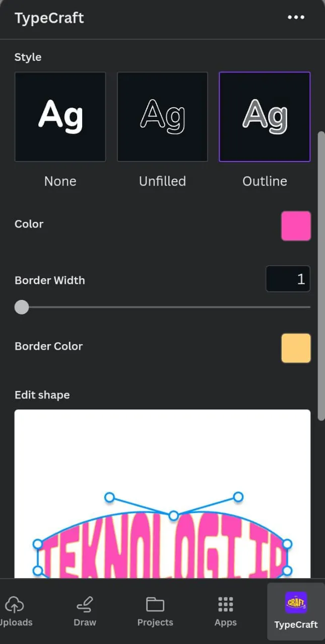Open the TypeCraft three-dot options menu
Screen dimensions: 325x644
point(296,18)
